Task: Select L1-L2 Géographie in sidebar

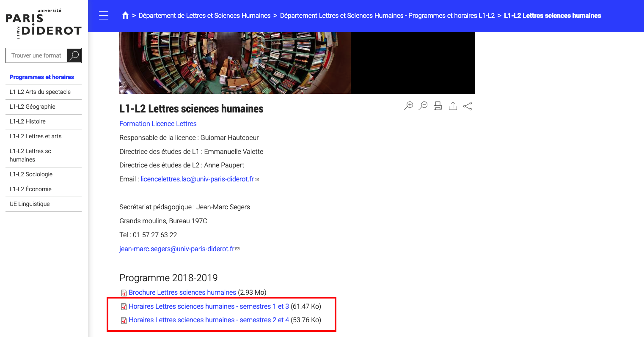Action: [33, 107]
